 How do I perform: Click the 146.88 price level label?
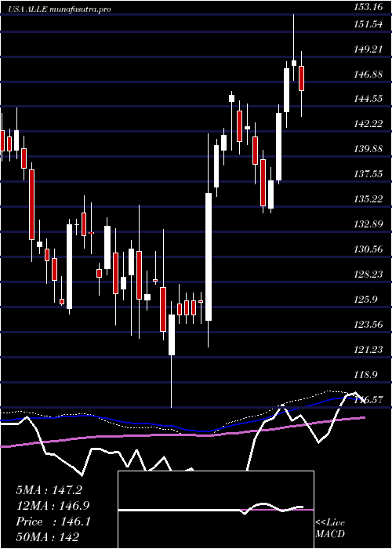click(368, 75)
